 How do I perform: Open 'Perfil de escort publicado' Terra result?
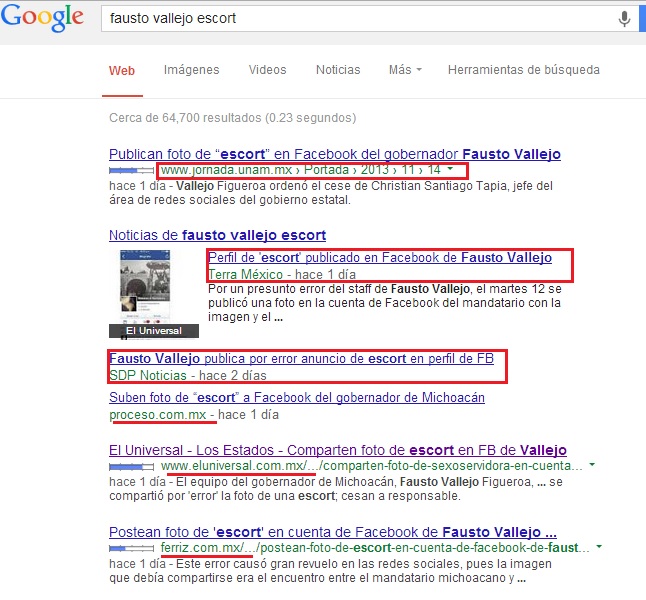pyautogui.click(x=380, y=258)
